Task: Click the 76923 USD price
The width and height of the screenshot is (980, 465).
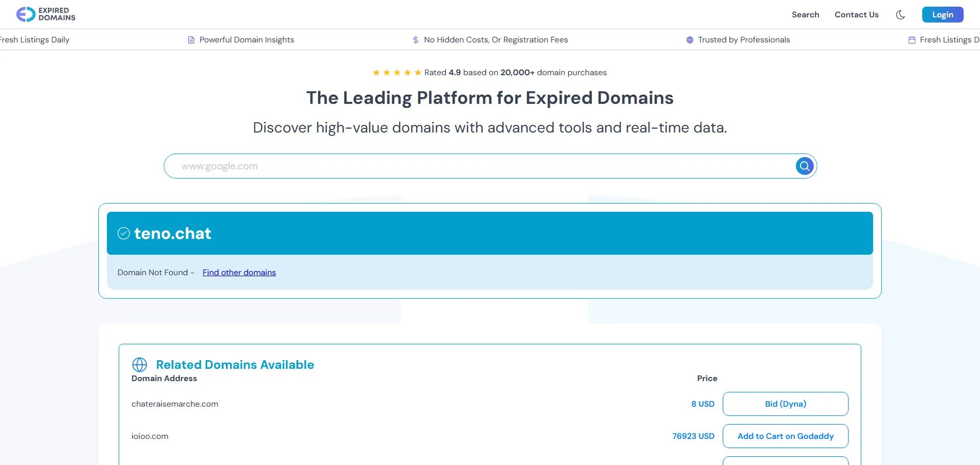Action: 693,436
